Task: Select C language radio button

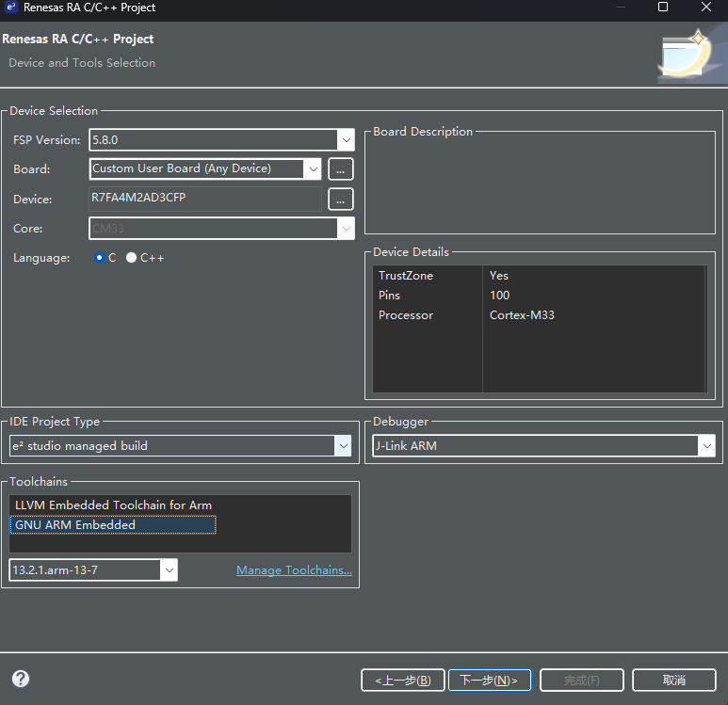Action: pos(100,258)
